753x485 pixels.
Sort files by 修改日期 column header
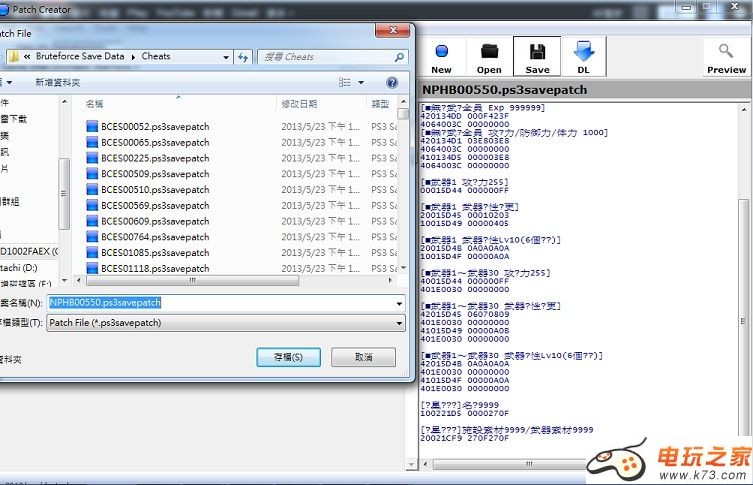(x=299, y=104)
